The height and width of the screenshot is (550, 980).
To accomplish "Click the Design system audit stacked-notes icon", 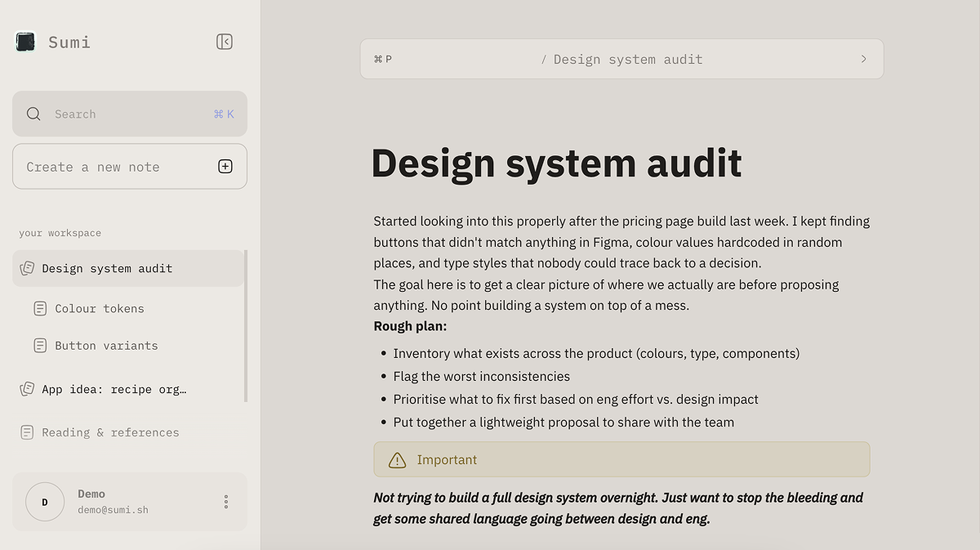I will coord(28,268).
